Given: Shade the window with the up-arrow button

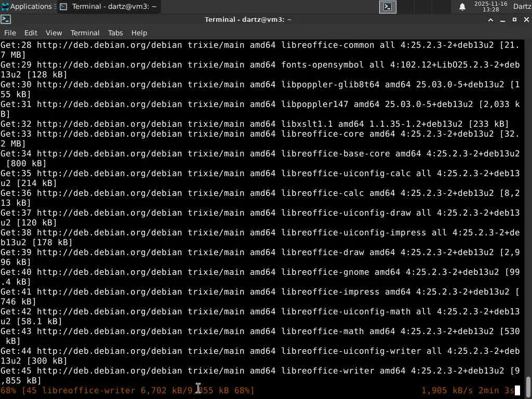Looking at the screenshot, I should 490,20.
